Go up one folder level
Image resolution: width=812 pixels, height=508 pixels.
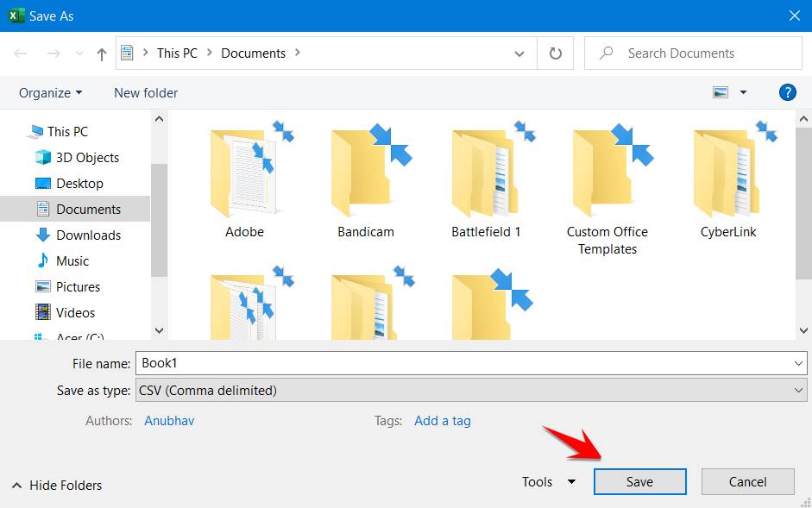pyautogui.click(x=102, y=53)
